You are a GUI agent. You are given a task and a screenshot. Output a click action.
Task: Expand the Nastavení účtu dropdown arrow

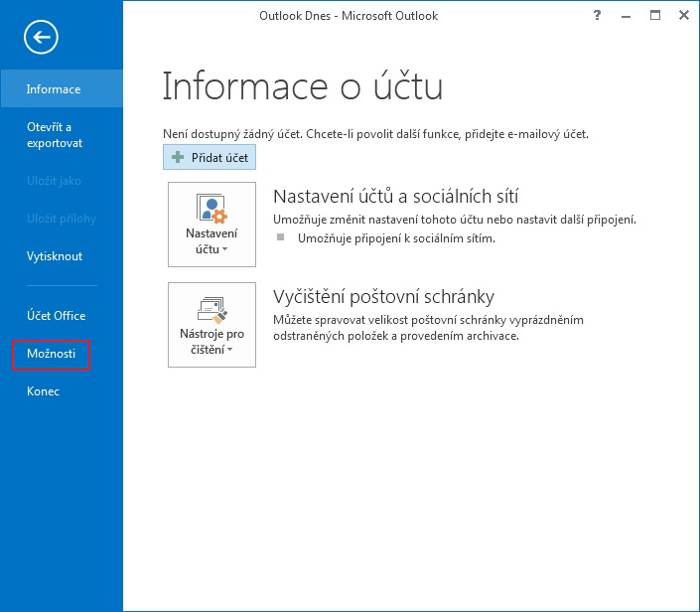pyautogui.click(x=225, y=249)
